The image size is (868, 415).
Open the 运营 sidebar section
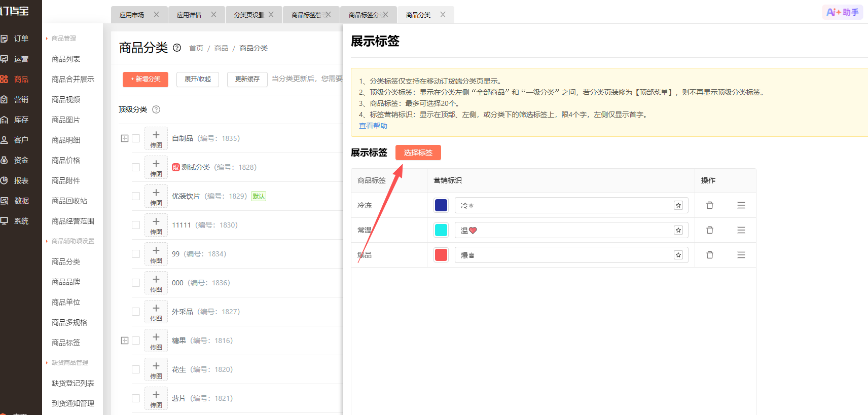[x=15, y=59]
